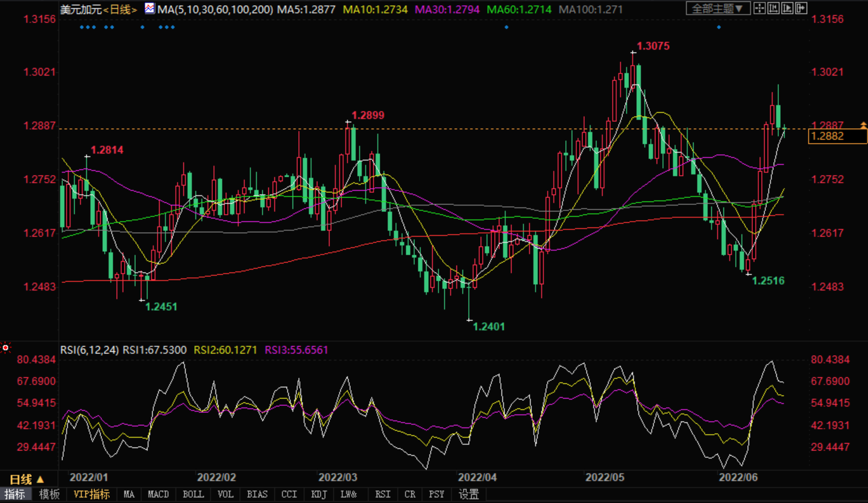868x503 pixels.
Task: Select the VIP指标 tab
Action: coord(91,494)
